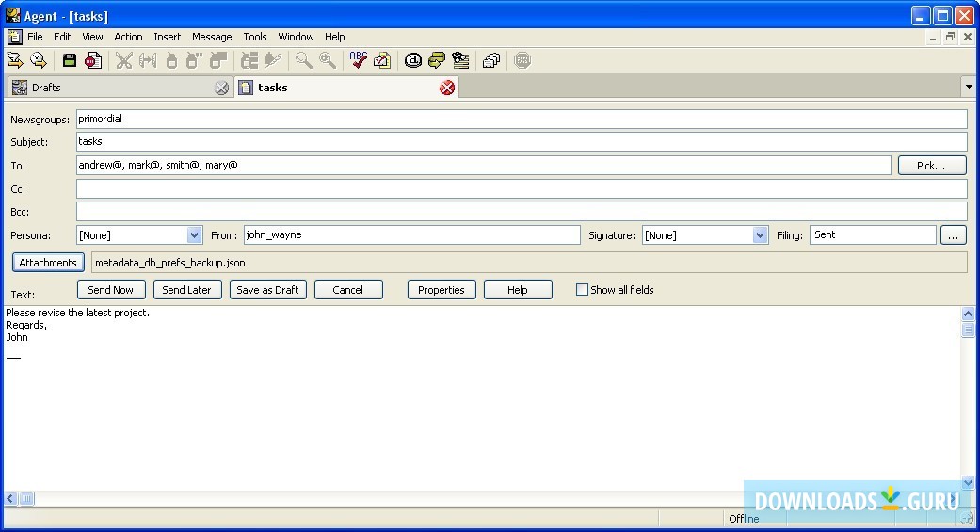Click the Filing browse ellipsis button
The height and width of the screenshot is (532, 980).
pos(953,235)
